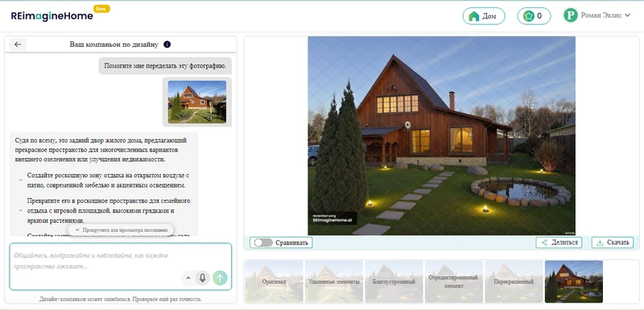The height and width of the screenshot is (310, 644).
Task: Click the suggestion 'Превратите его в роскошное пространство'
Action: coord(109,211)
